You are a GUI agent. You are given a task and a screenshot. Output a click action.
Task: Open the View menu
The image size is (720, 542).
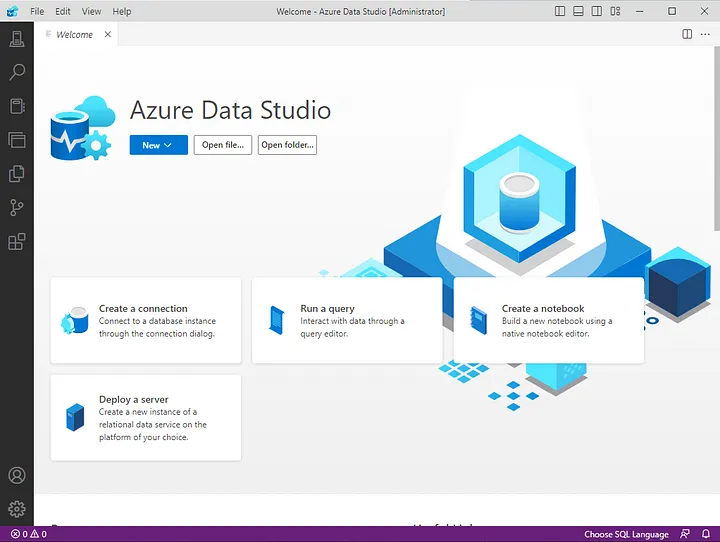(91, 11)
